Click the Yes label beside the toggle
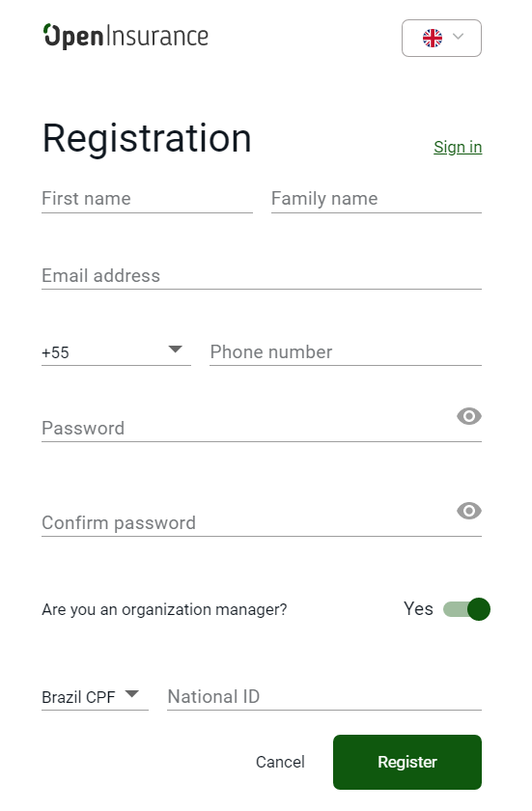The width and height of the screenshot is (532, 811). [418, 609]
